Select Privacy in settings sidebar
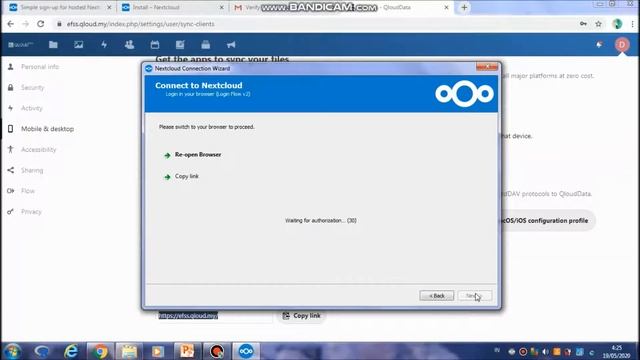The width and height of the screenshot is (640, 360). coord(31,211)
